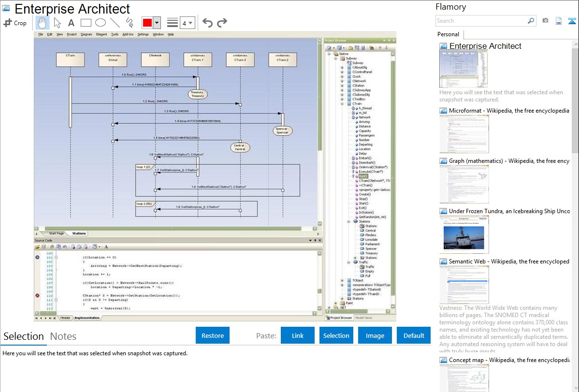Open the Microformat Wikipedia snapshot thumbnail

[x=464, y=133]
